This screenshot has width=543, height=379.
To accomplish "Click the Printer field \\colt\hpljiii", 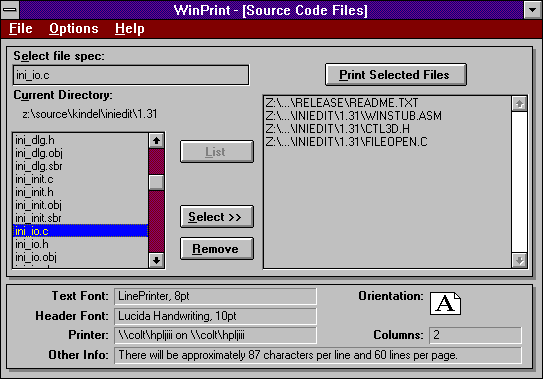I will 215,335.
